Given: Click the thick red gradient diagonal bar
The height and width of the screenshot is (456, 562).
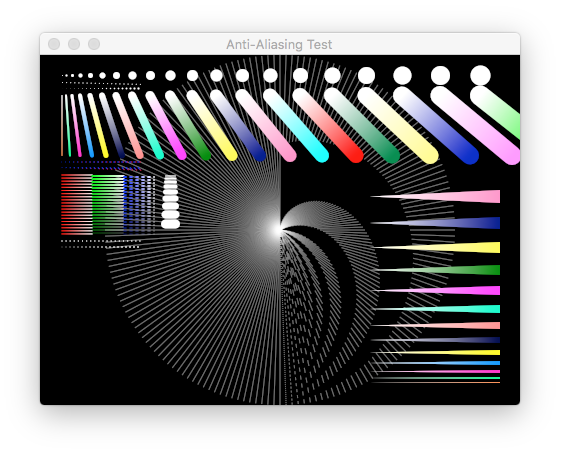Looking at the screenshot, I should tap(328, 125).
